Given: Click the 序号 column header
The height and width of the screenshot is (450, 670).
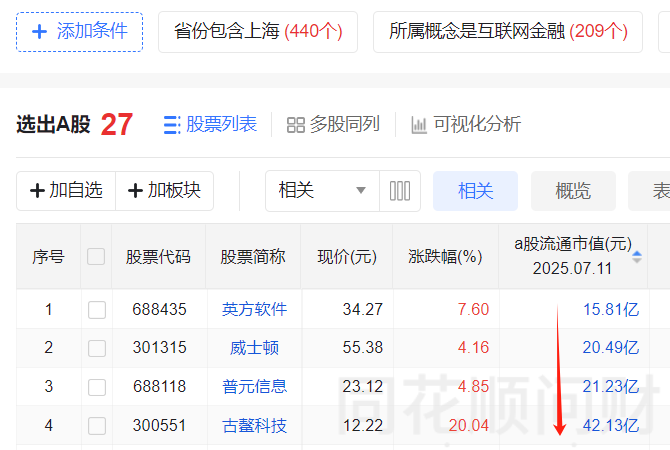Looking at the screenshot, I should (x=48, y=257).
